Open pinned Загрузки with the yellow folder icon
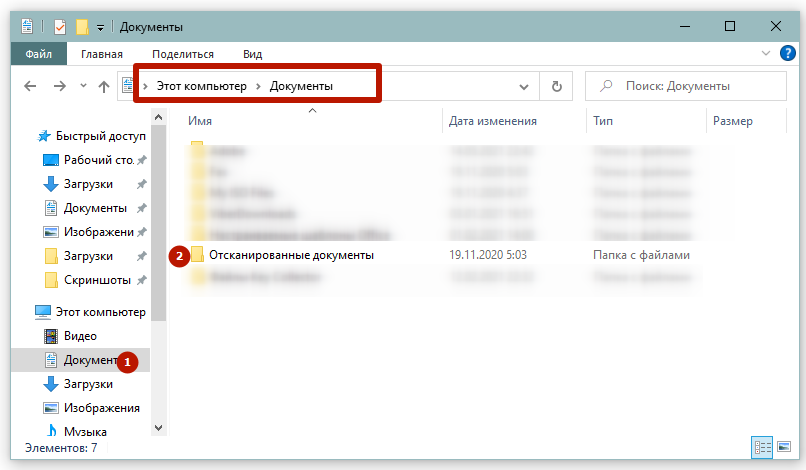The width and height of the screenshot is (806, 470). coord(88,256)
